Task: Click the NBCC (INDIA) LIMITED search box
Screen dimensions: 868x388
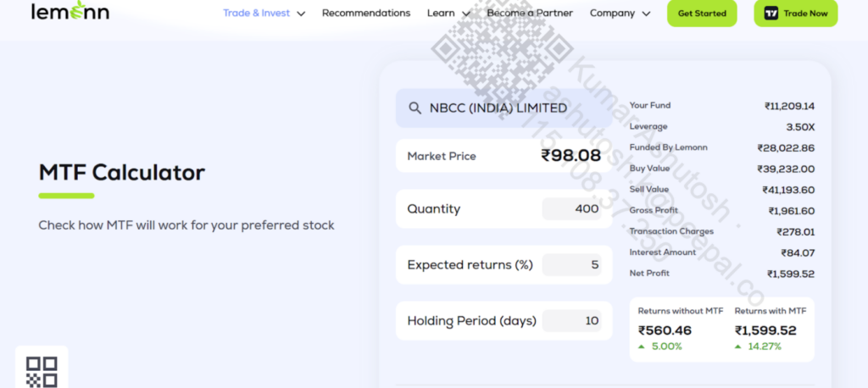Action: point(504,108)
